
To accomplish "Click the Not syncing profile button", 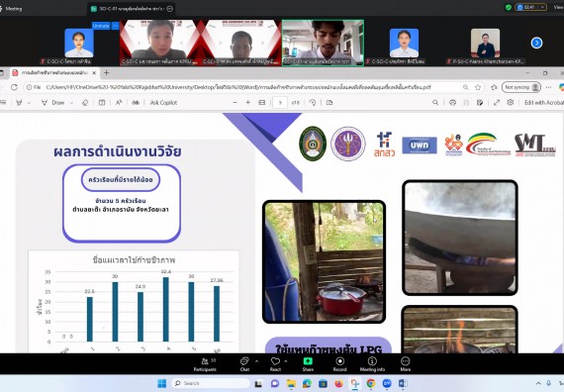I will (521, 87).
